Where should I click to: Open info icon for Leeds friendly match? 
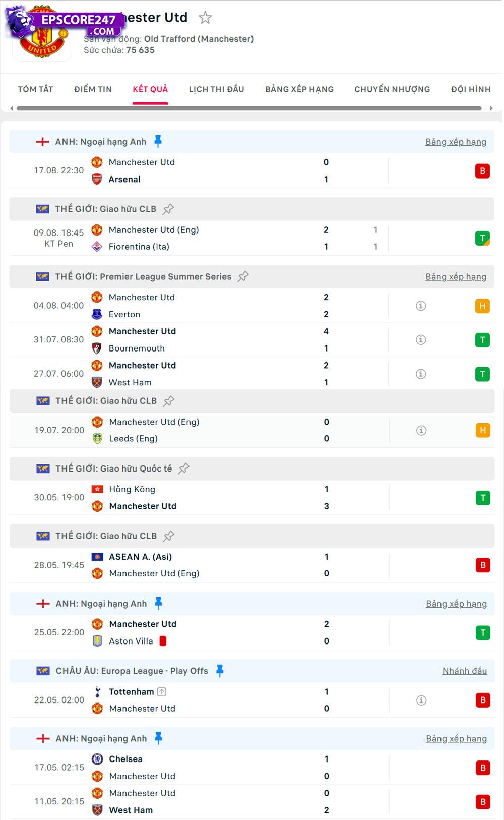point(421,430)
